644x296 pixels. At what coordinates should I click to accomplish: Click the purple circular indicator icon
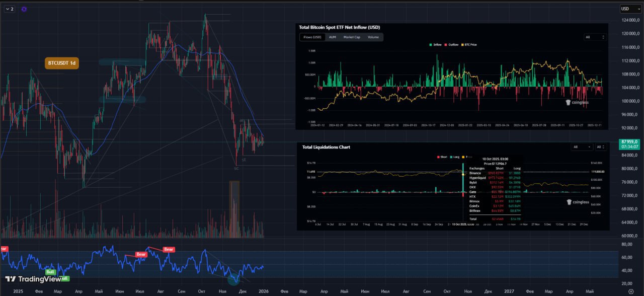[x=24, y=9]
